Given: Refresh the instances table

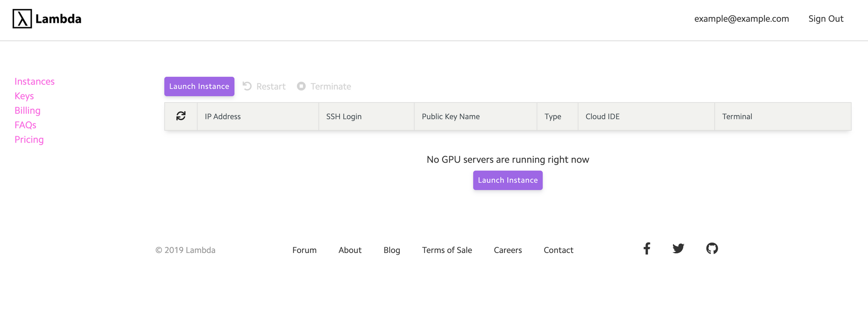Looking at the screenshot, I should tap(181, 116).
